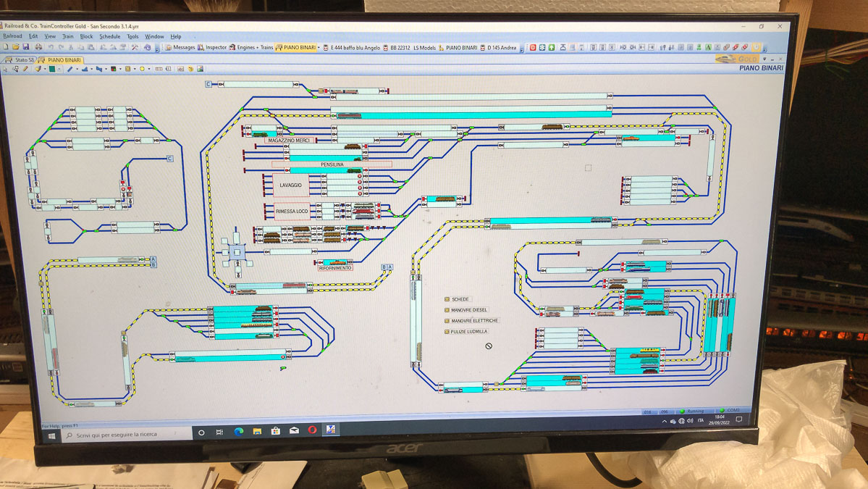Viewport: 868px width, 489px height.
Task: Expand the yellow circle tool dropdown
Action: click(x=149, y=70)
